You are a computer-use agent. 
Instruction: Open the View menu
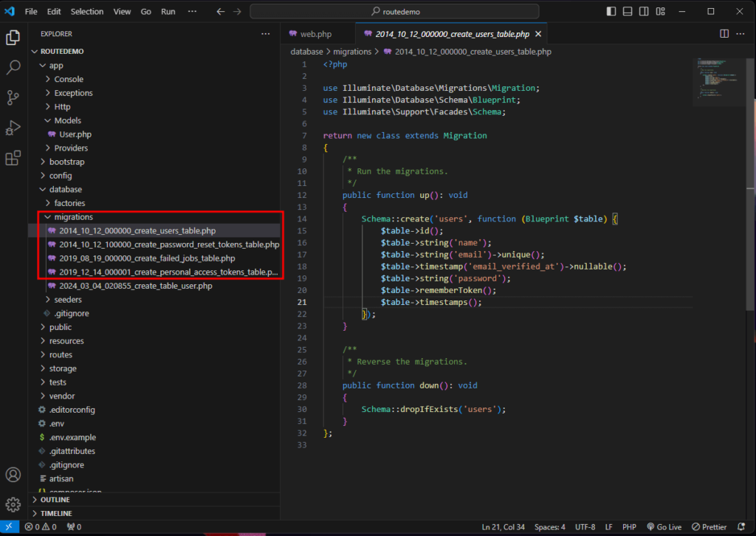click(122, 12)
